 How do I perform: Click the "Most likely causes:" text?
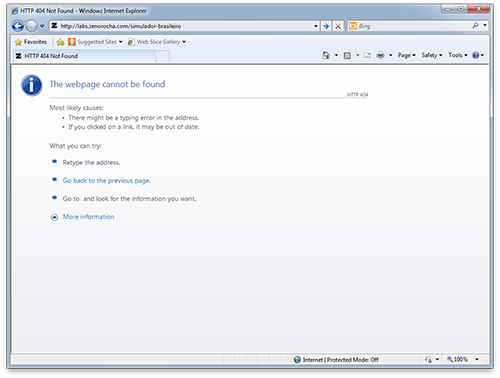coord(76,108)
